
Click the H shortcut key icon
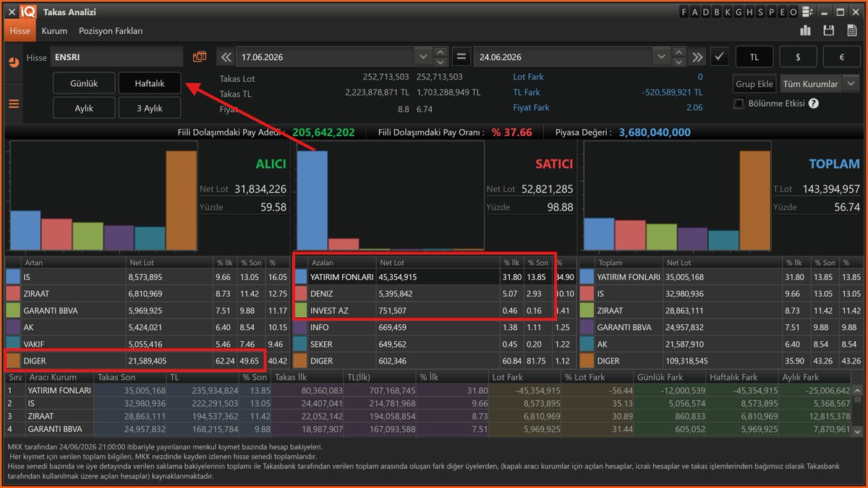pyautogui.click(x=749, y=12)
